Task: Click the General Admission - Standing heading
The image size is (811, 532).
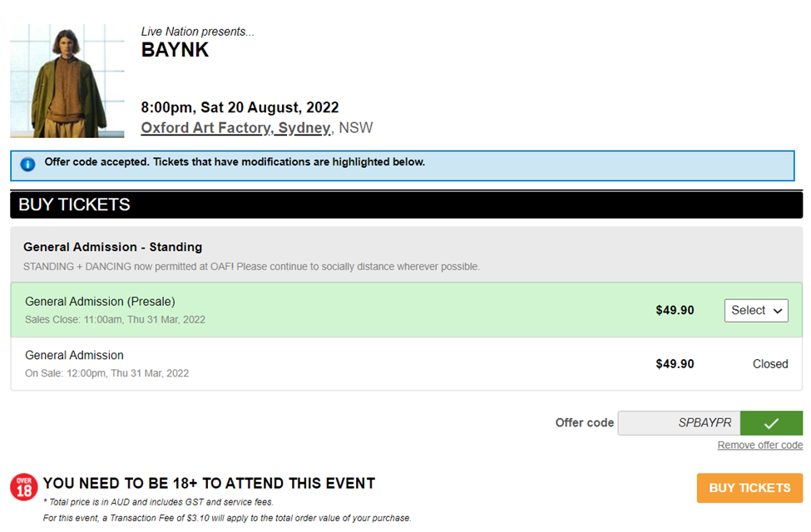Action: tap(113, 247)
